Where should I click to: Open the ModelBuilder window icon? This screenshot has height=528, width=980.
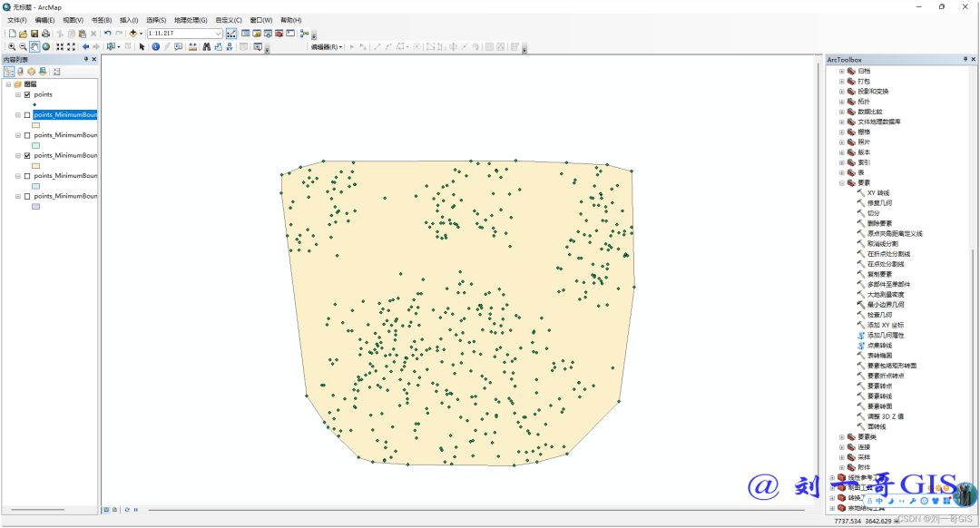(x=304, y=34)
